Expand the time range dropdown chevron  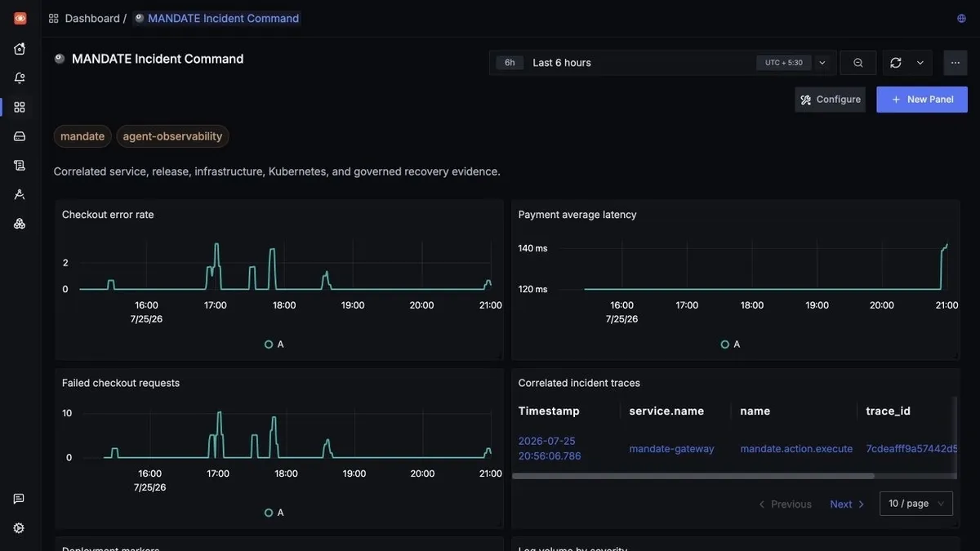(822, 63)
